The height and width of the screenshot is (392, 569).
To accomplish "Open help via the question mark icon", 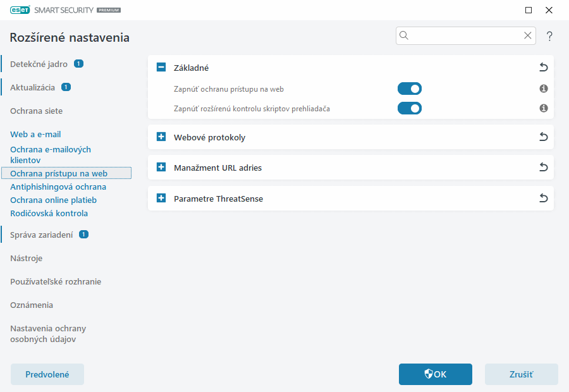I will 549,36.
